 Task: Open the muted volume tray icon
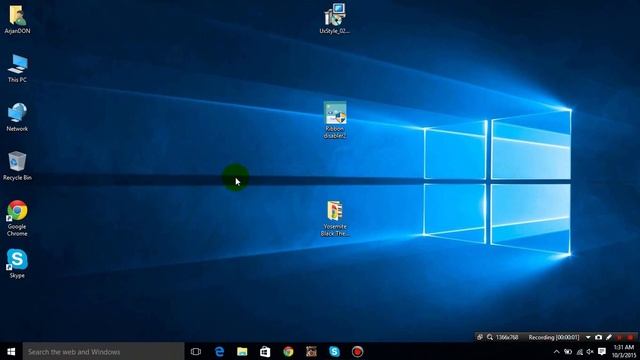point(590,351)
